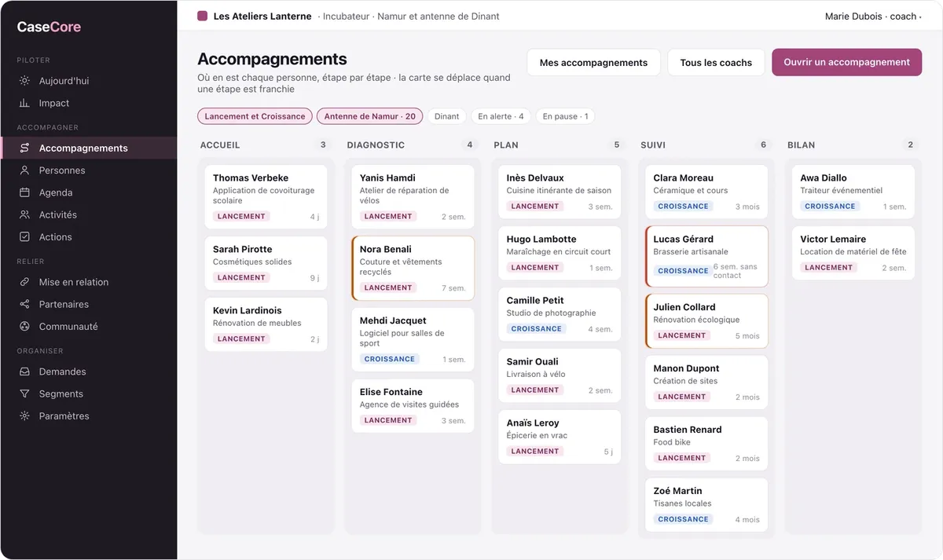This screenshot has width=943, height=560.
Task: Open Kevin Lardinois's card
Action: (266, 324)
